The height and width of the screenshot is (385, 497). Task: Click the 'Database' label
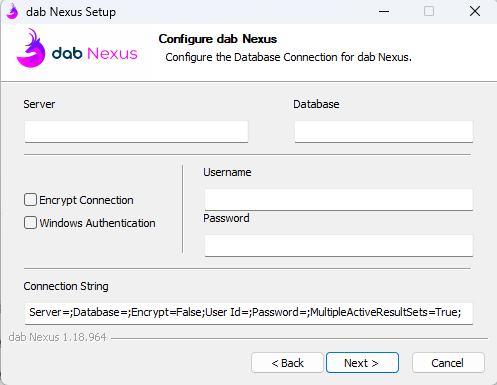[x=316, y=104]
